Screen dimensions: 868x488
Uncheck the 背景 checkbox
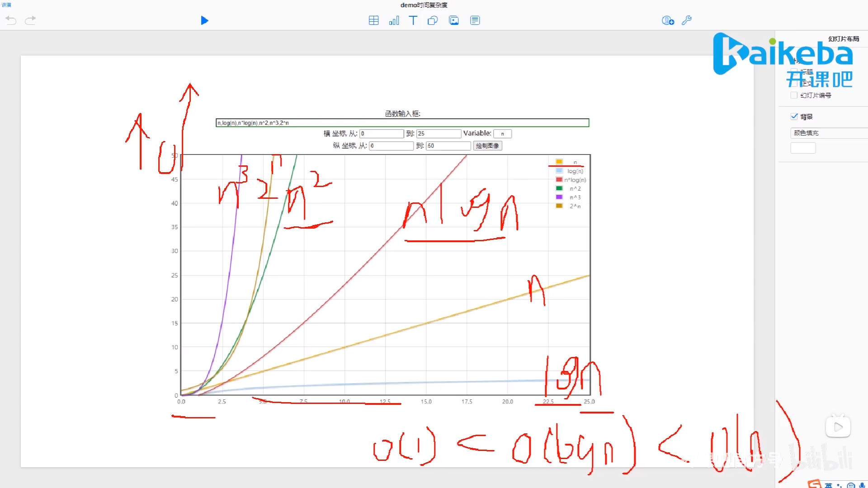(794, 116)
